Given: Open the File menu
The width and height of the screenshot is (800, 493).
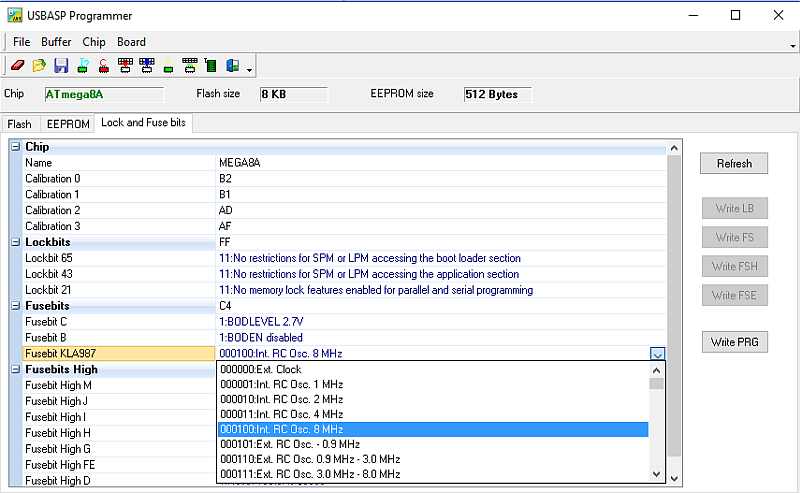Looking at the screenshot, I should (x=21, y=42).
